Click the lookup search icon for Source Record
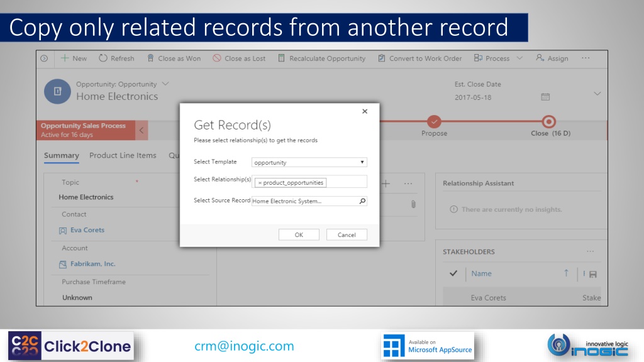Image resolution: width=644 pixels, height=362 pixels. 362,201
